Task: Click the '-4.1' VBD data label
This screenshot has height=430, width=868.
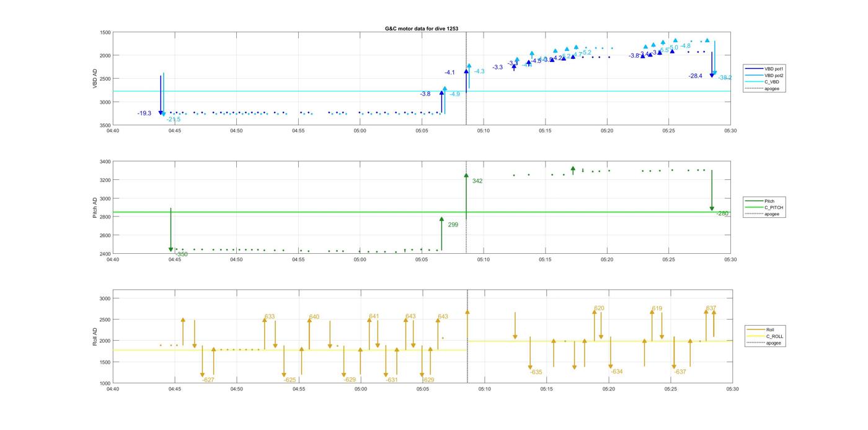Action: click(x=449, y=73)
